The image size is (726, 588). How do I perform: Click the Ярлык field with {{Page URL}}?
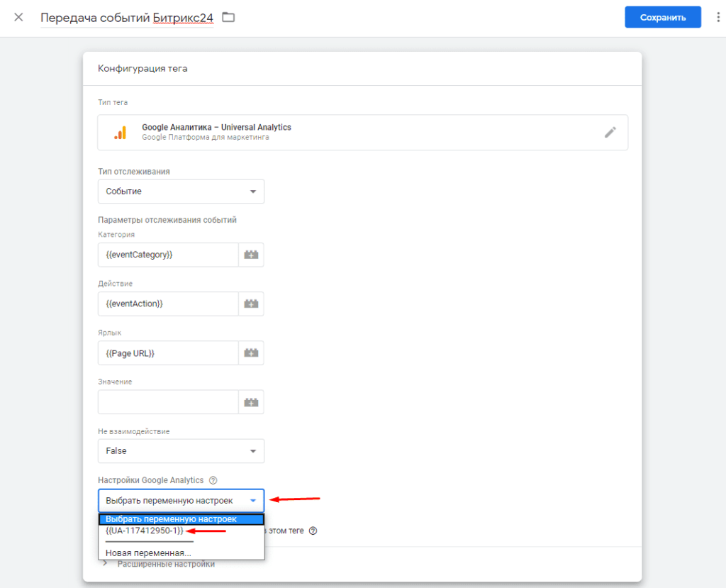pyautogui.click(x=168, y=353)
